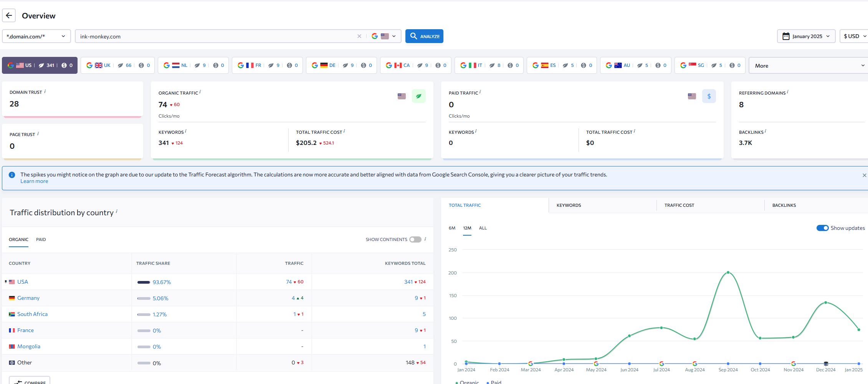Dismiss the traffic forecast notice

[864, 175]
